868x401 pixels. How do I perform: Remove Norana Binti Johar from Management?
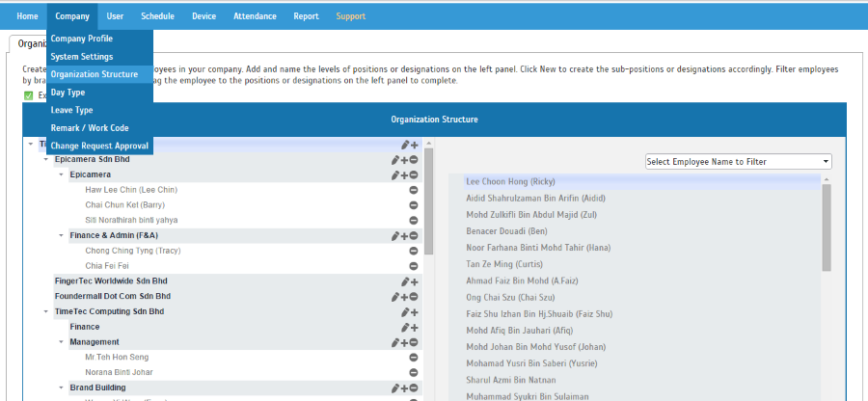[414, 373]
